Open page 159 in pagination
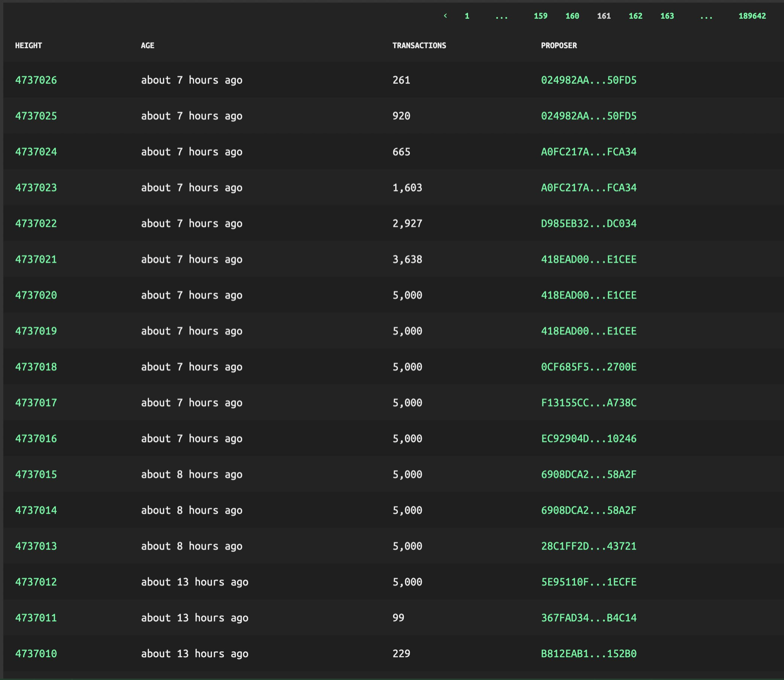The width and height of the screenshot is (784, 680). pyautogui.click(x=541, y=16)
